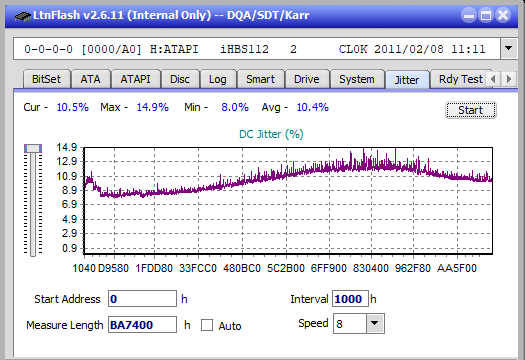Click the Start Address input field

[x=142, y=299]
